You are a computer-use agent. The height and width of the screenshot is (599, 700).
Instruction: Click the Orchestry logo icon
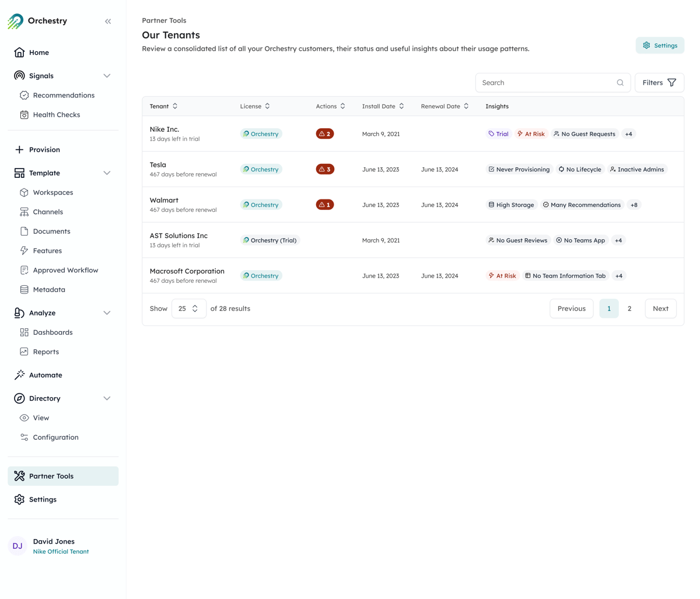pyautogui.click(x=16, y=22)
